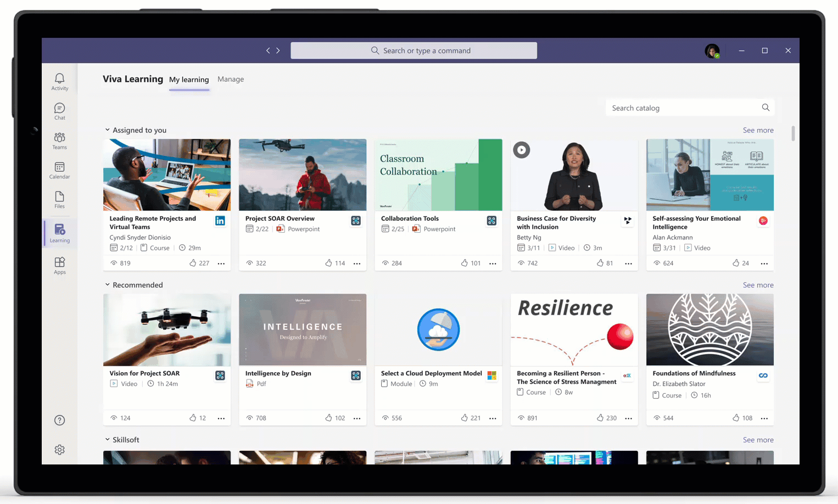Play the Business Case for Diversity video

(521, 149)
